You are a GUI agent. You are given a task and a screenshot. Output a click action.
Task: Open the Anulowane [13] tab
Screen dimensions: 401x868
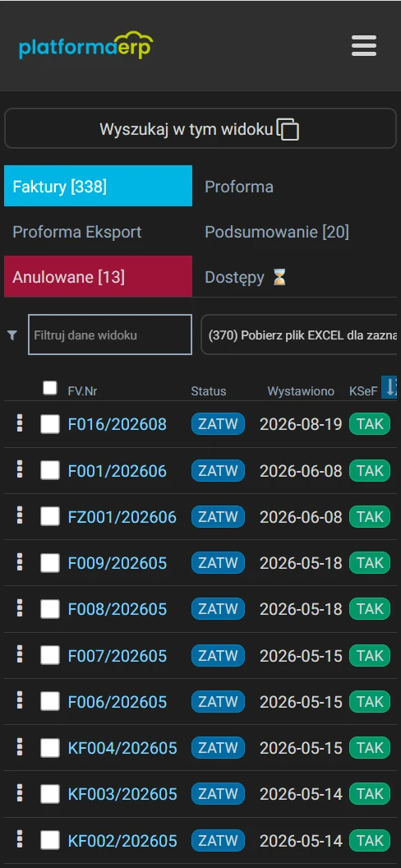(98, 276)
